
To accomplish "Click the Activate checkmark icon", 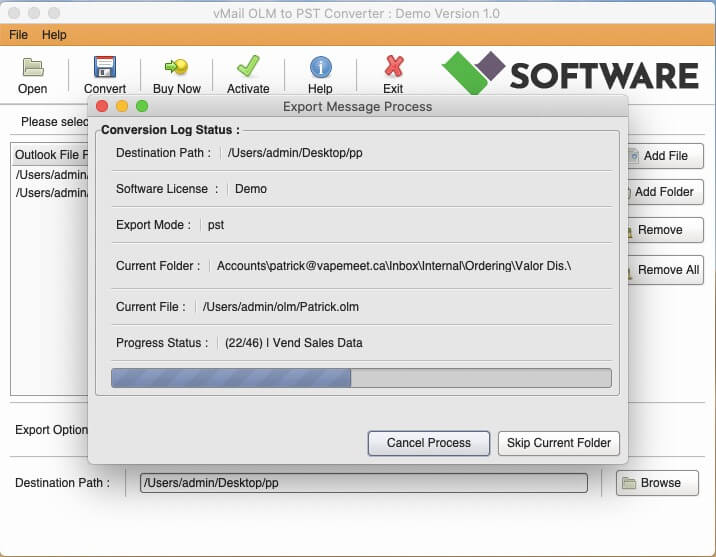I will click(x=248, y=68).
